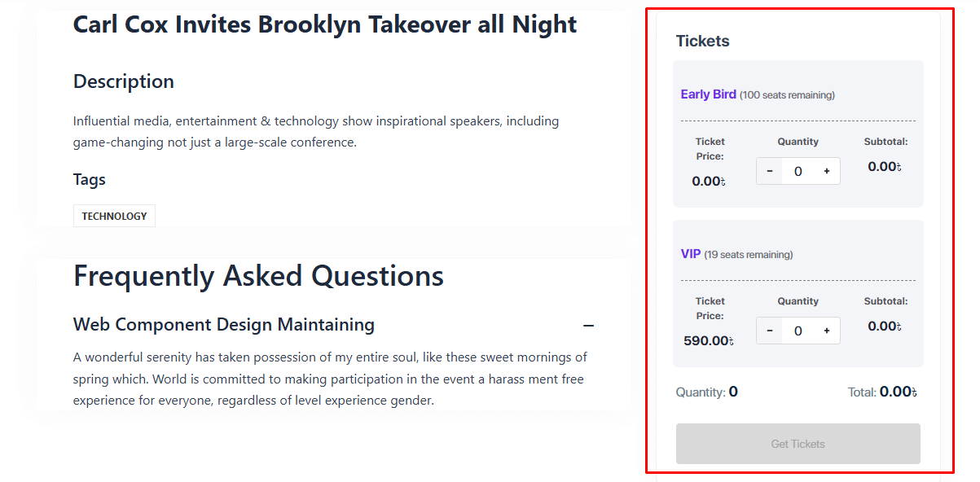Click the 19 seats remaining text
980x482 pixels.
(x=748, y=255)
